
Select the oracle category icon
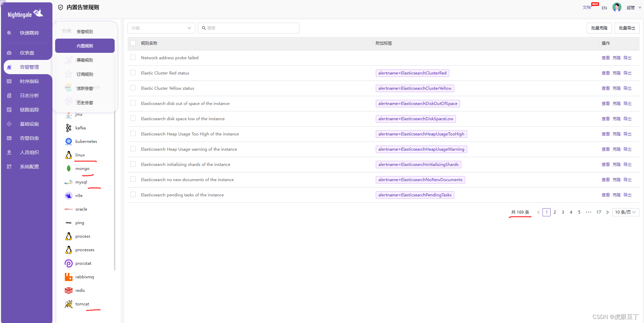(x=69, y=209)
